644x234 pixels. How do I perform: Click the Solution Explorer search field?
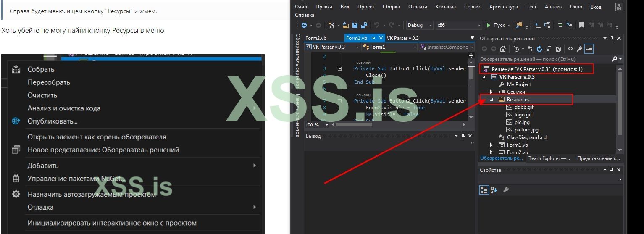click(x=545, y=59)
